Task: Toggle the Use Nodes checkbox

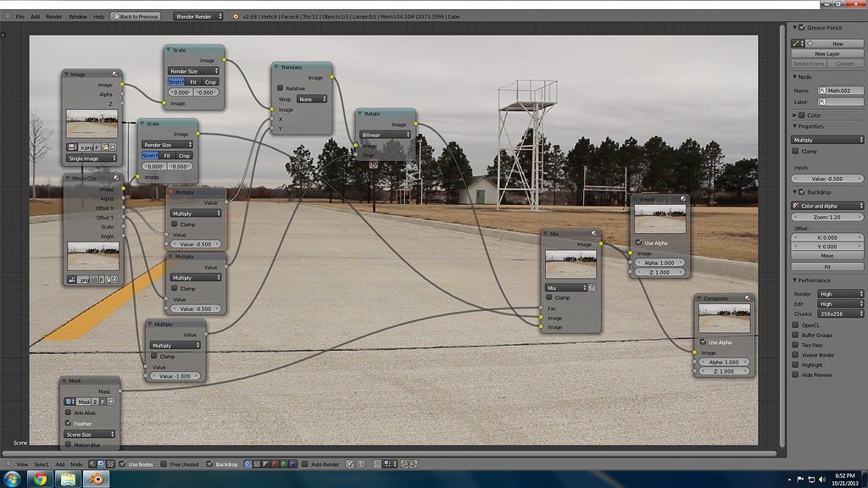Action: pyautogui.click(x=122, y=464)
